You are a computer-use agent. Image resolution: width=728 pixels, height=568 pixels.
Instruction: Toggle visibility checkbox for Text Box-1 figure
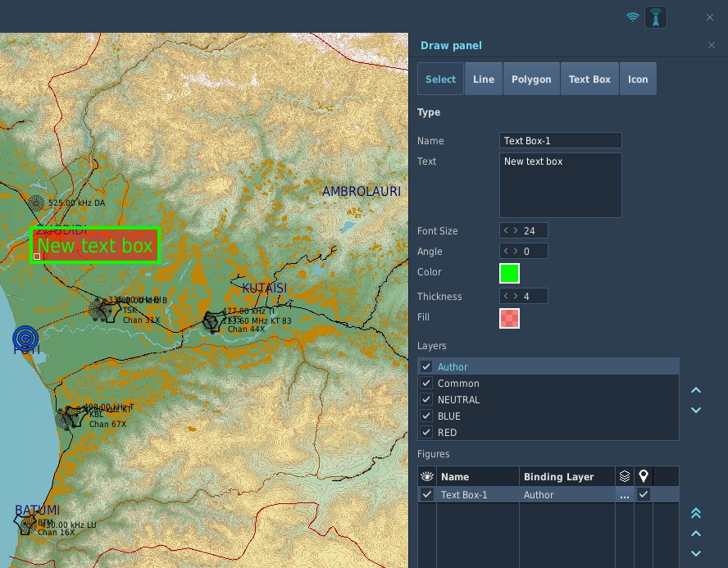(426, 494)
